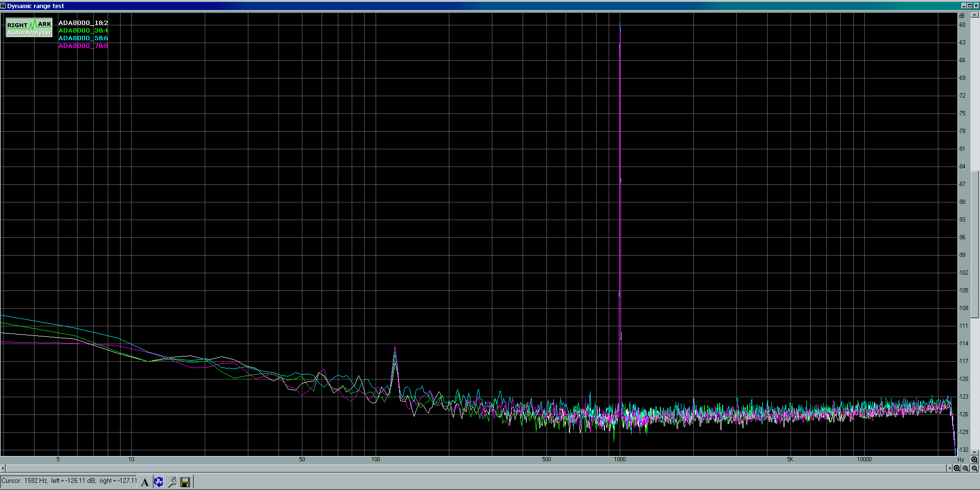Zoom out on the vertical dB axis
The height and width of the screenshot is (490, 980).
(974, 468)
